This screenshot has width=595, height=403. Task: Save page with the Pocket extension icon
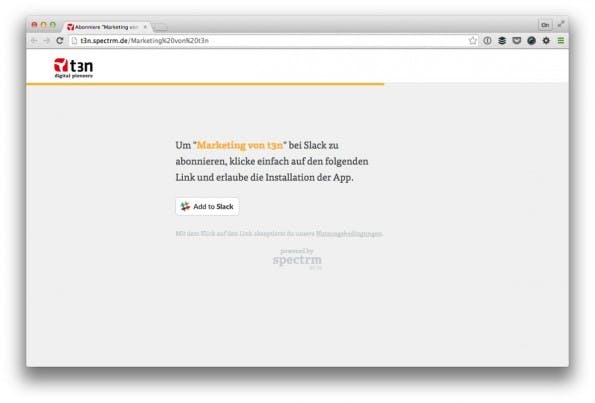(516, 41)
